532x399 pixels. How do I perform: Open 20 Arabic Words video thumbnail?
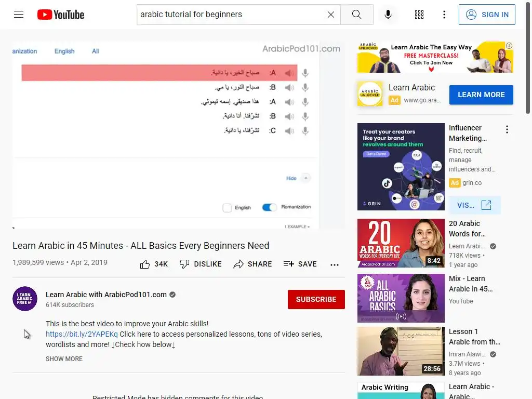[401, 243]
